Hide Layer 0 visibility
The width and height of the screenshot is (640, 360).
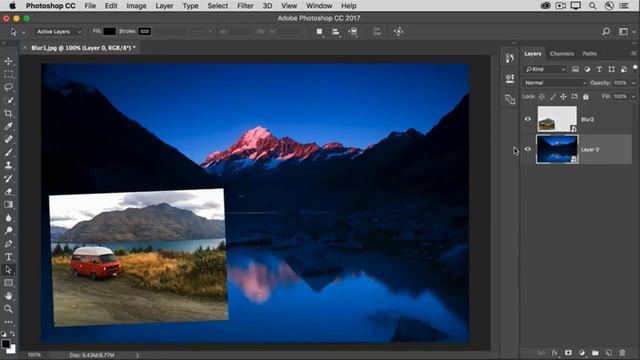click(x=528, y=149)
